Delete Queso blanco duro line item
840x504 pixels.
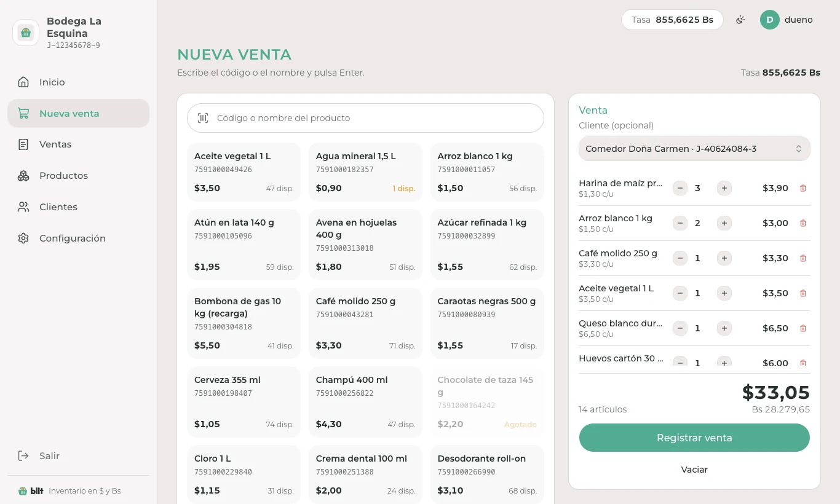coord(802,328)
